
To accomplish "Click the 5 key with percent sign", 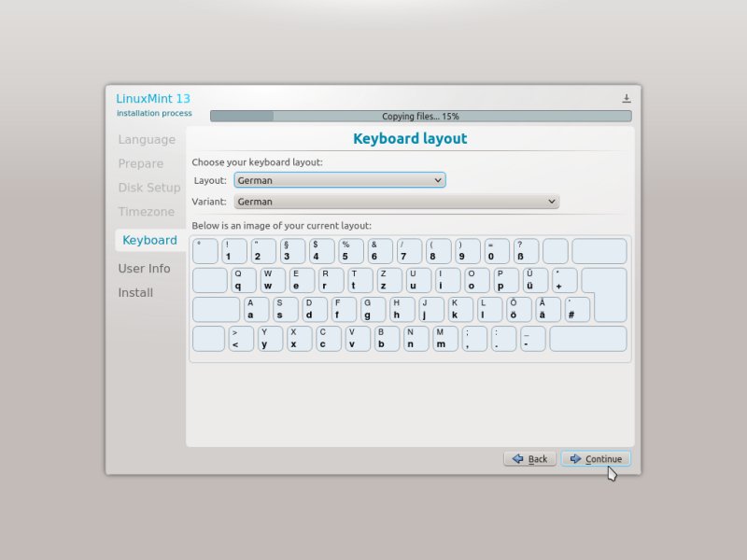I will 351,251.
